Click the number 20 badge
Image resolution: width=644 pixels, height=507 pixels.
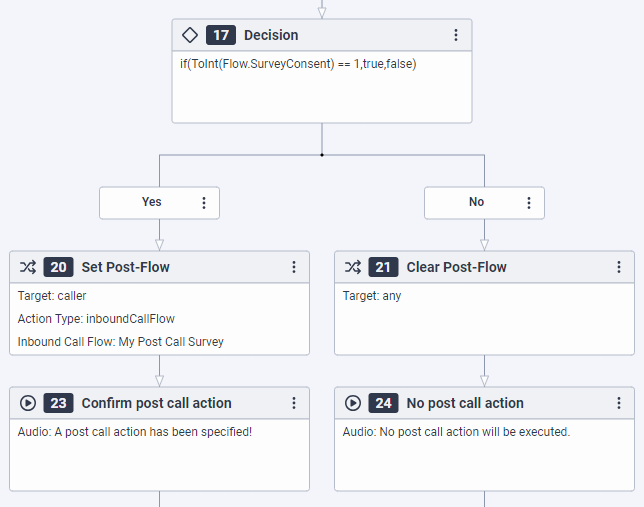tap(59, 267)
